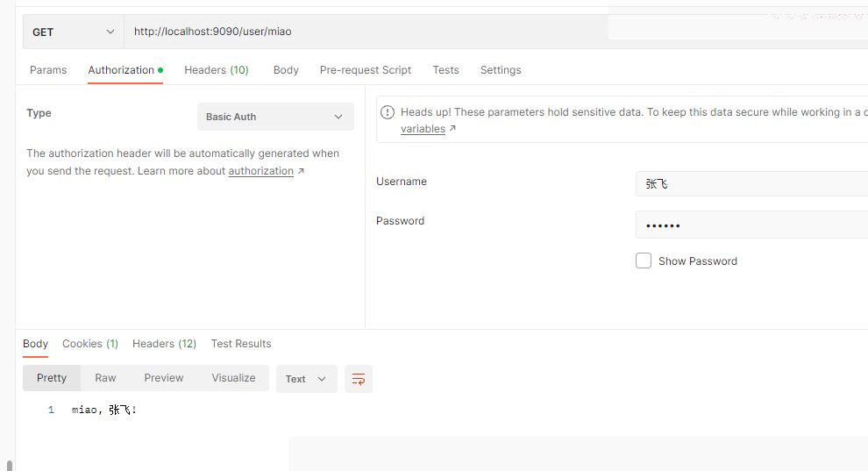
Task: Open the Headers (10) request tab
Action: pyautogui.click(x=217, y=70)
